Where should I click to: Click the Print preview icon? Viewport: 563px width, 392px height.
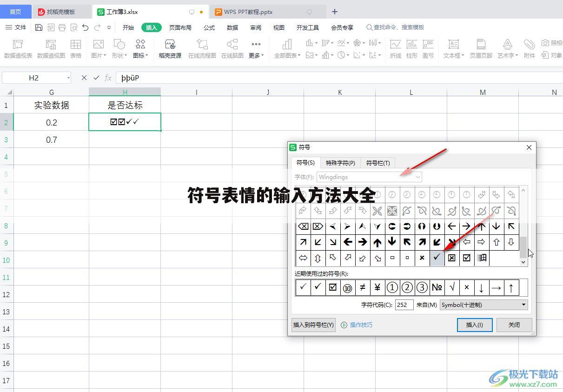point(73,27)
